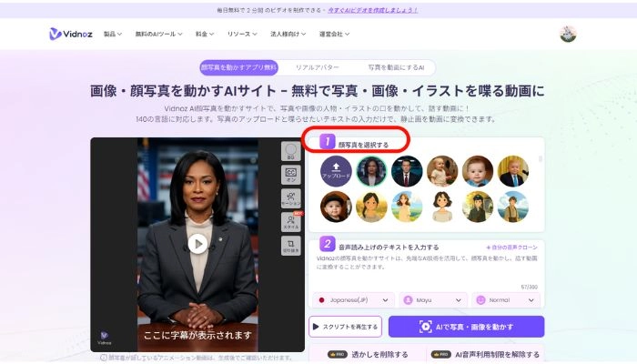
Task: Select the baby with black hat avatar
Action: 336,207
